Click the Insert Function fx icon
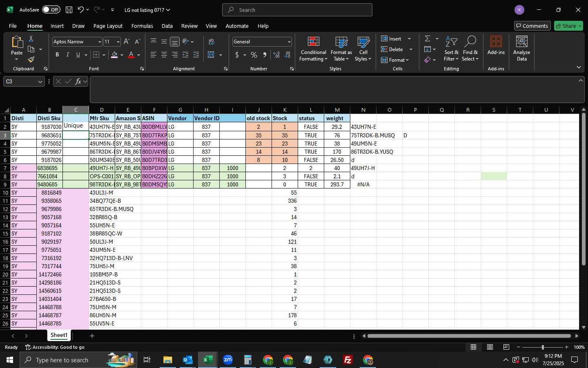The width and height of the screenshot is (588, 368). tap(78, 81)
